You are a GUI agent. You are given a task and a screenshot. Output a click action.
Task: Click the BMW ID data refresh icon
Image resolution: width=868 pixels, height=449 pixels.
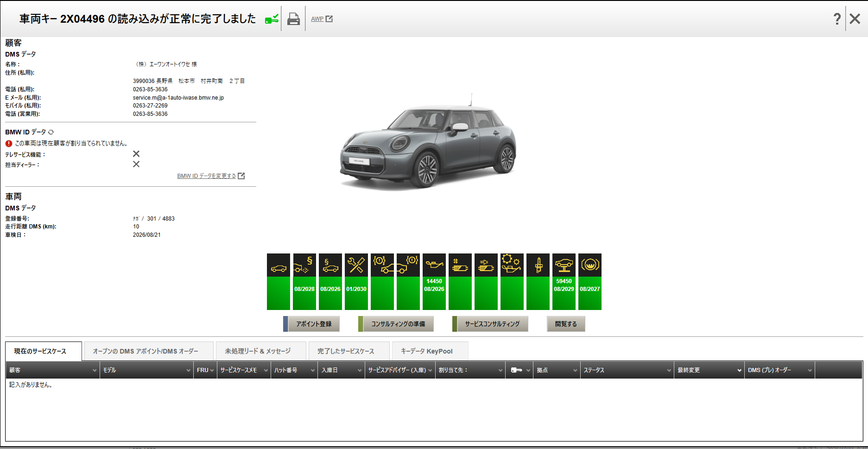(x=51, y=133)
